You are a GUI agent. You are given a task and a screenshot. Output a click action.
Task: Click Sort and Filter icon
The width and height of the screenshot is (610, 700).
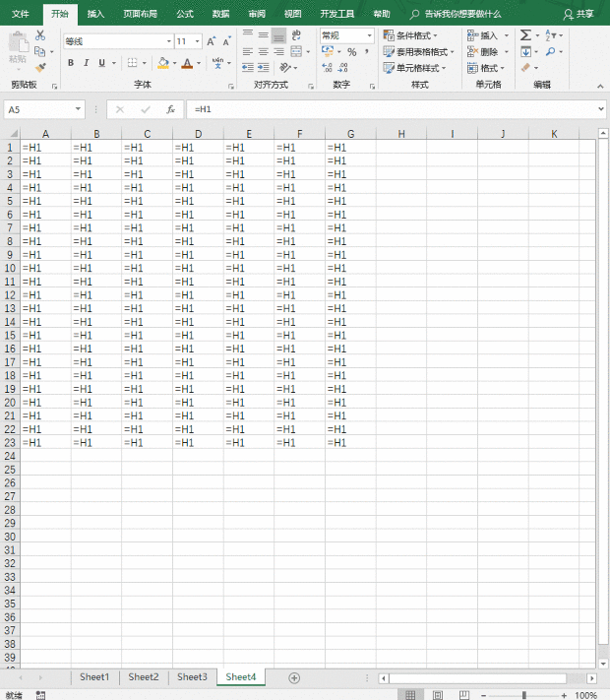[551, 34]
